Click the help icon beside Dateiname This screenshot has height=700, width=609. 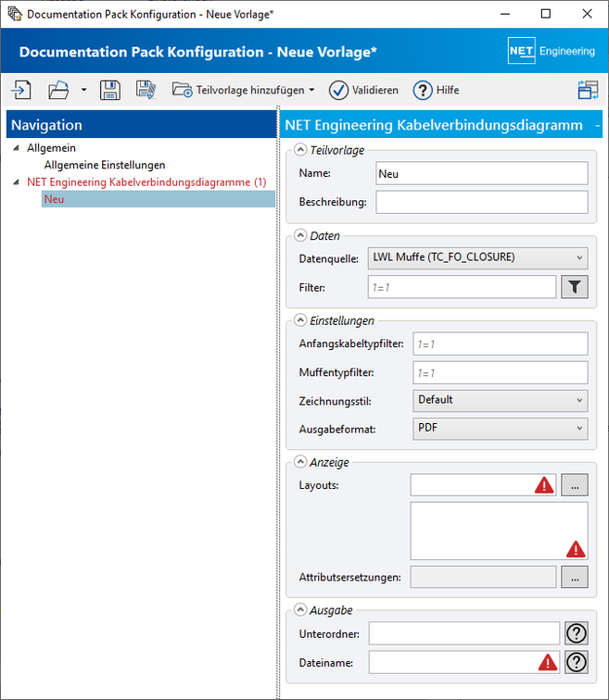[x=576, y=662]
